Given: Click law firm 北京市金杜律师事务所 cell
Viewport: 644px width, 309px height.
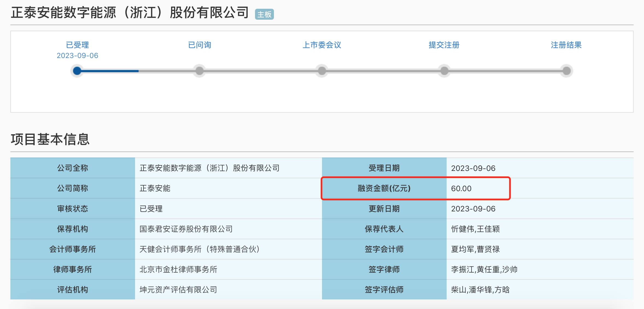Looking at the screenshot, I should pyautogui.click(x=178, y=269).
